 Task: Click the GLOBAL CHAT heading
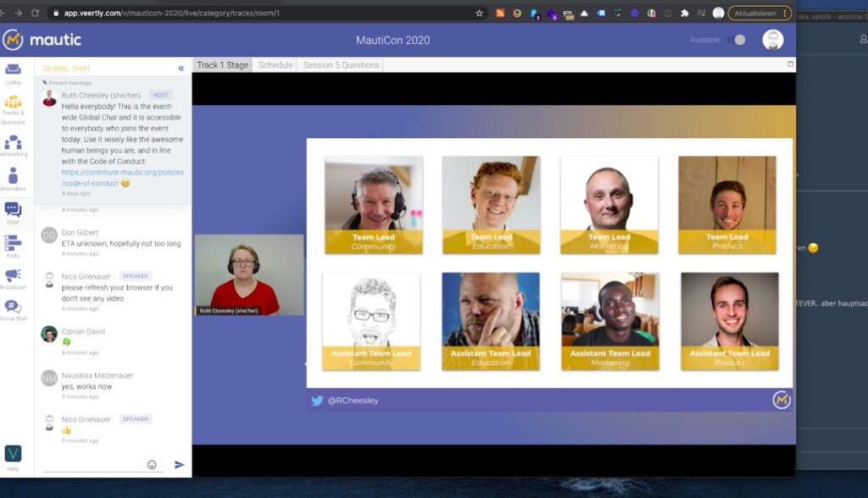point(66,69)
